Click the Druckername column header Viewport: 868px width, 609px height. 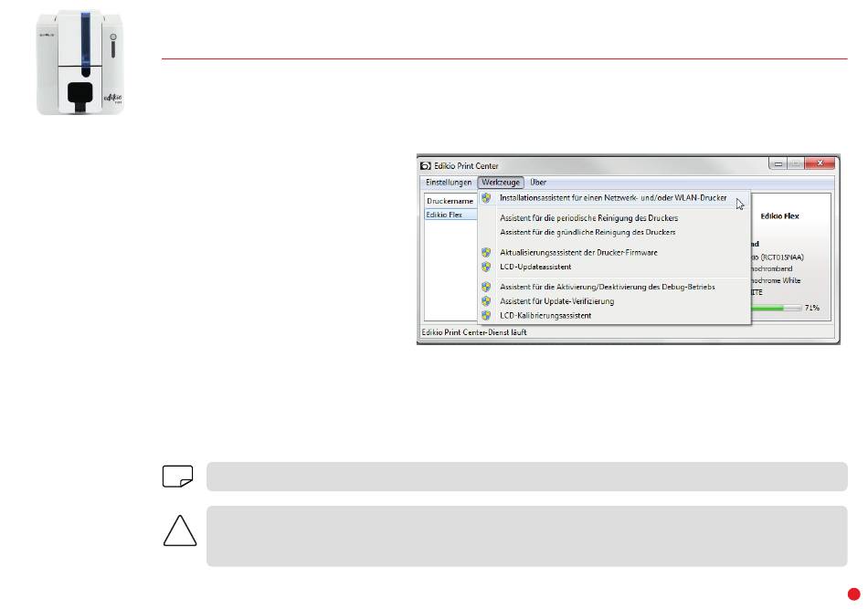[450, 201]
